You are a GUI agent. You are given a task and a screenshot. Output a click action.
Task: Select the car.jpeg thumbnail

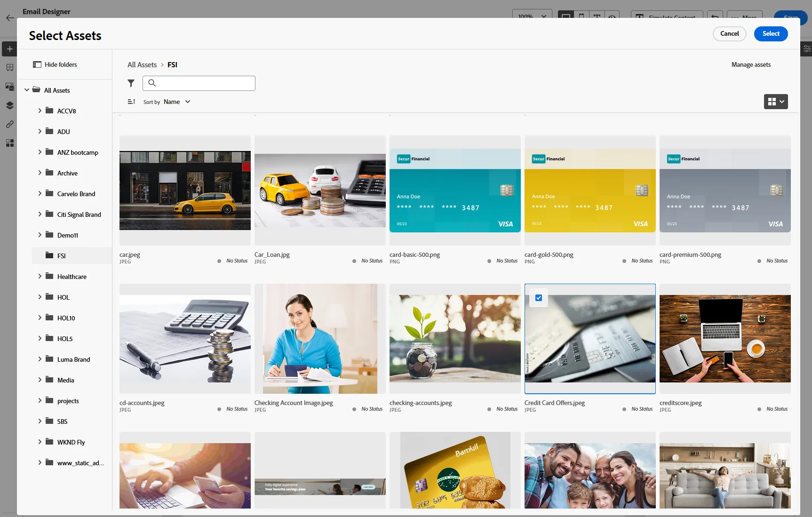[x=185, y=191]
